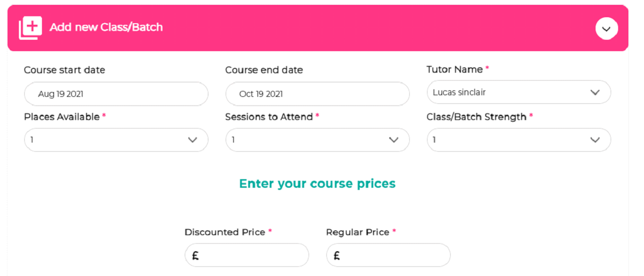Click the pound symbol in Discounted Price
The height and width of the screenshot is (276, 644).
[x=195, y=256]
